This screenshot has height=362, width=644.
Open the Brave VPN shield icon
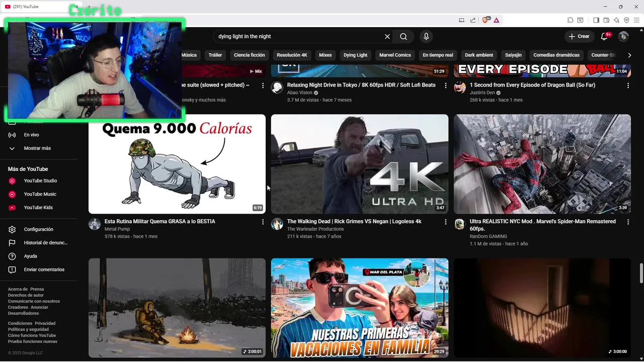coord(626,20)
